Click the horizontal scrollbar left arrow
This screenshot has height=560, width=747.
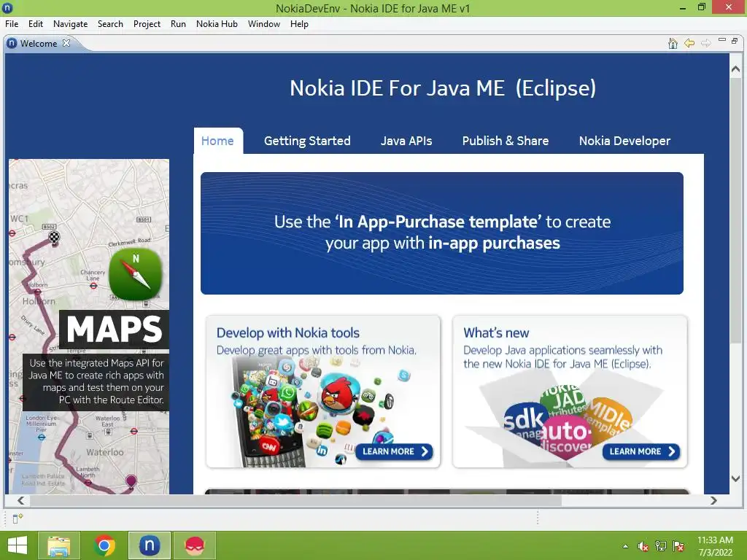pyautogui.click(x=20, y=500)
